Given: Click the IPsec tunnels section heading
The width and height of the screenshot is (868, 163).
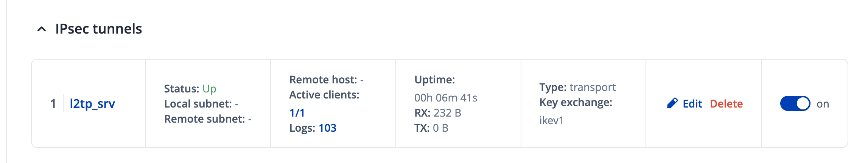Looking at the screenshot, I should click(x=98, y=29).
